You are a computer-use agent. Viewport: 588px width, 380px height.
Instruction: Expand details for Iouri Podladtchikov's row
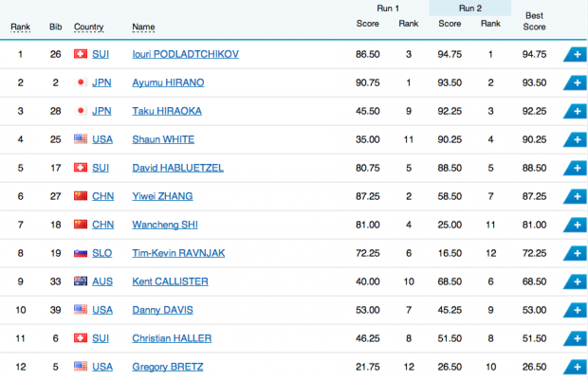coord(575,55)
